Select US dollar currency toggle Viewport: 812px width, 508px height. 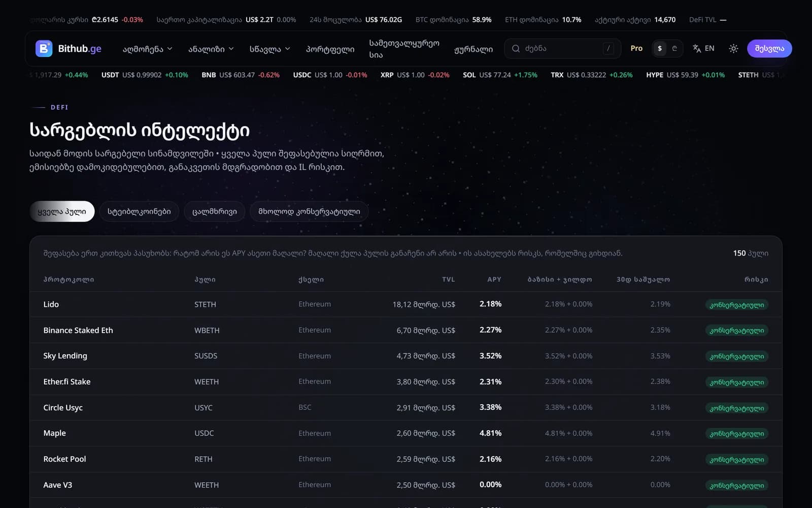click(x=660, y=48)
